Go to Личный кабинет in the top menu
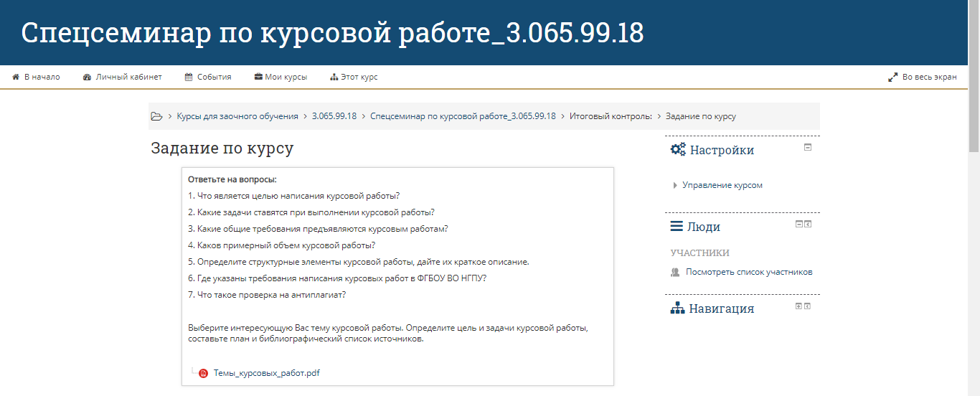980x396 pixels. pos(123,77)
